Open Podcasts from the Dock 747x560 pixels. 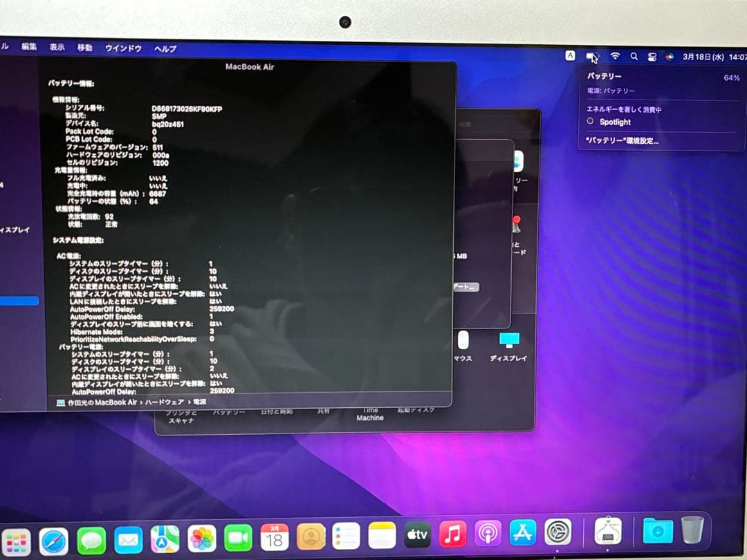click(488, 533)
